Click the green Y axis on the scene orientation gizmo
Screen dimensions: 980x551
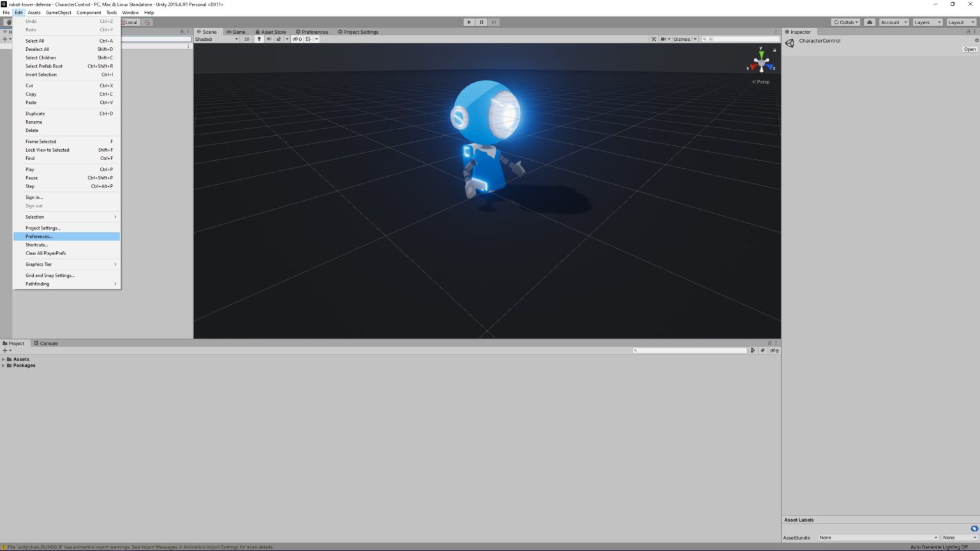[x=761, y=55]
